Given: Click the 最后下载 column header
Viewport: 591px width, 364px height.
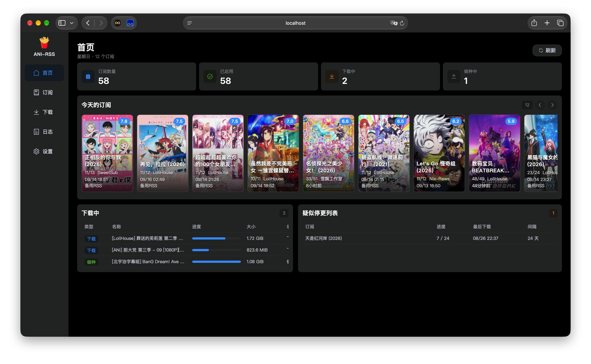Looking at the screenshot, I should [x=482, y=227].
